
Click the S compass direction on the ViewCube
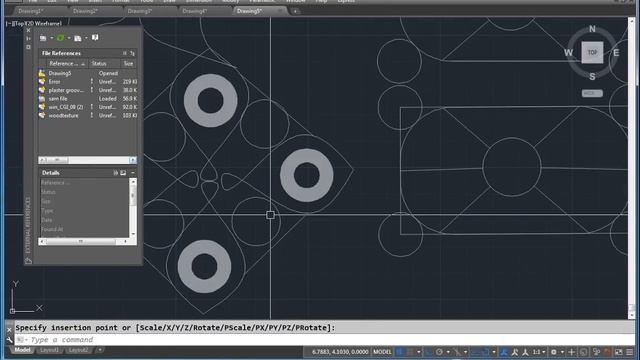click(592, 76)
